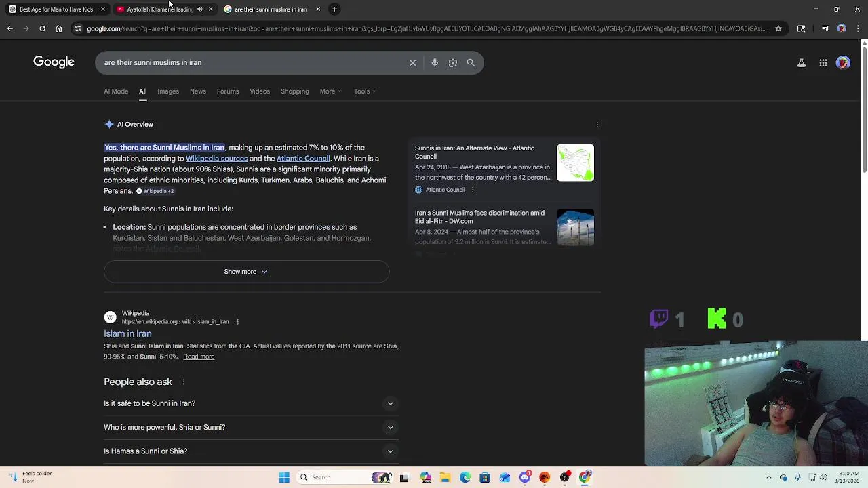Expand 'Is Hamas a Sunni or Shia?'

point(251,451)
